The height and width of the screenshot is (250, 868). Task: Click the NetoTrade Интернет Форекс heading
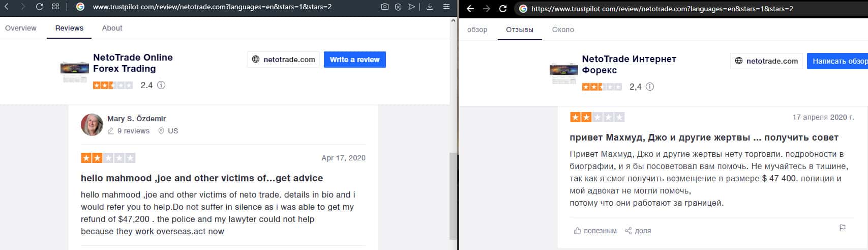pos(629,65)
